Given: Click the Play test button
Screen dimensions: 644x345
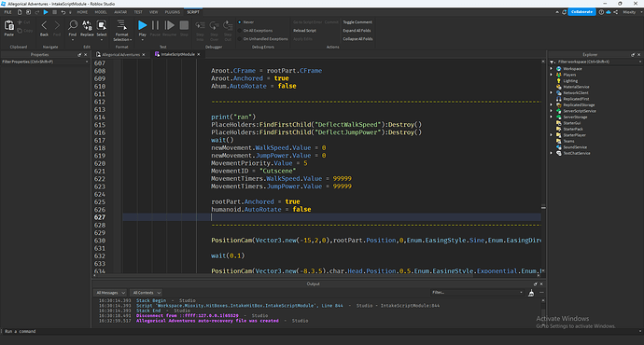Looking at the screenshot, I should 142,28.
